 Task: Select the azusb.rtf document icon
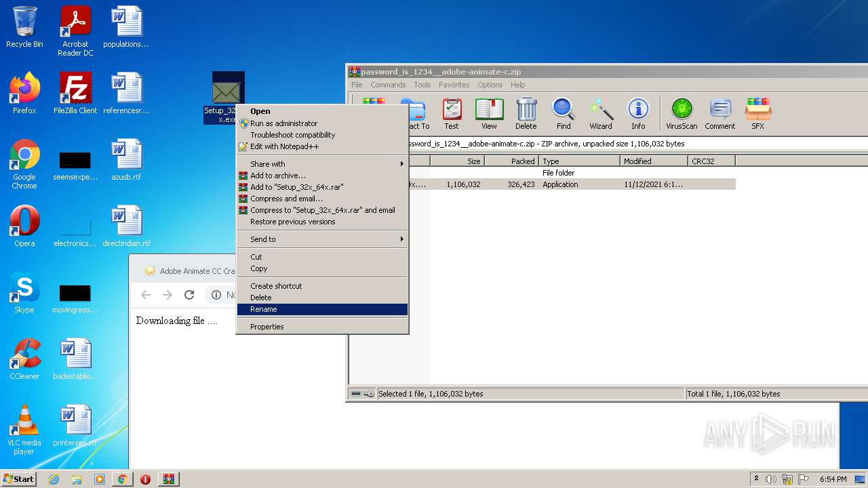click(126, 160)
